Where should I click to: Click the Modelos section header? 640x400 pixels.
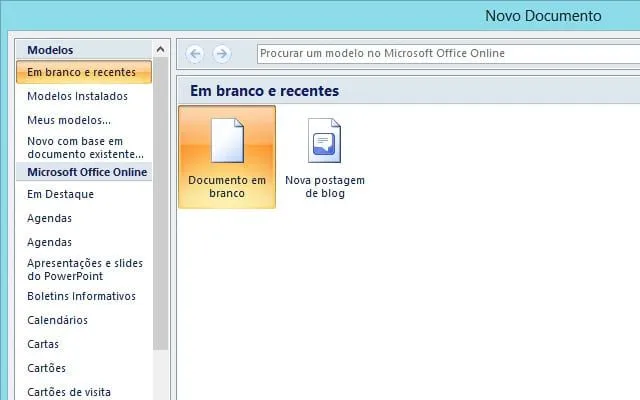[x=50, y=50]
